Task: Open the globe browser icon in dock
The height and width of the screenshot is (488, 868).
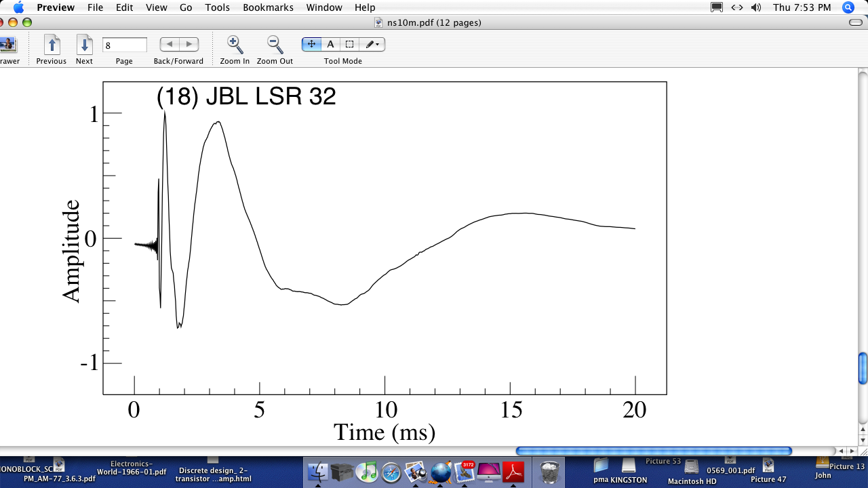Action: (x=440, y=471)
